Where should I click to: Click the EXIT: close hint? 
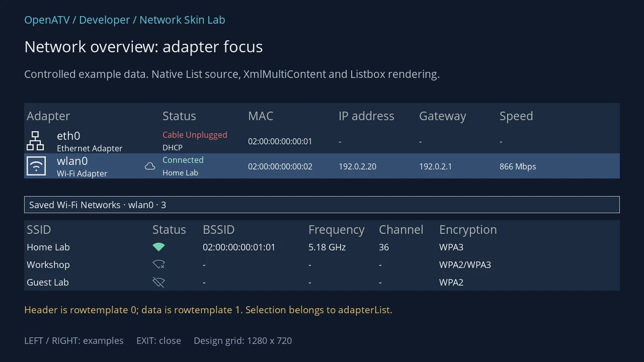tap(158, 340)
